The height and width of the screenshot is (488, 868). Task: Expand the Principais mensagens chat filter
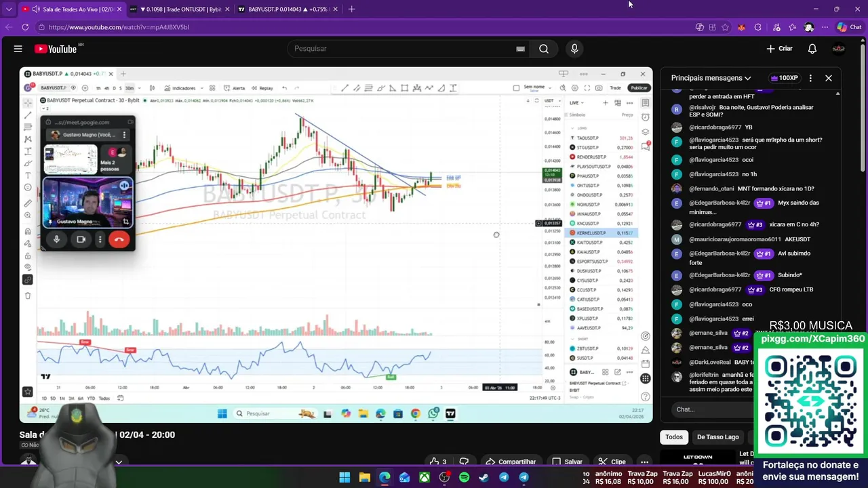click(711, 78)
